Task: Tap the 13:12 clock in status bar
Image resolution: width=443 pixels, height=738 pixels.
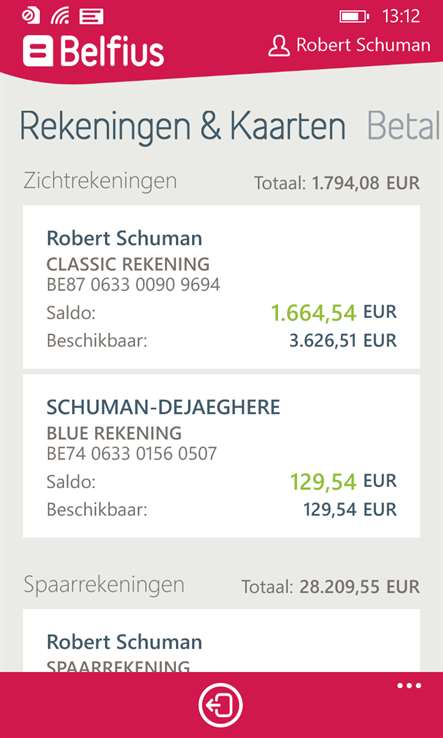Action: (401, 17)
